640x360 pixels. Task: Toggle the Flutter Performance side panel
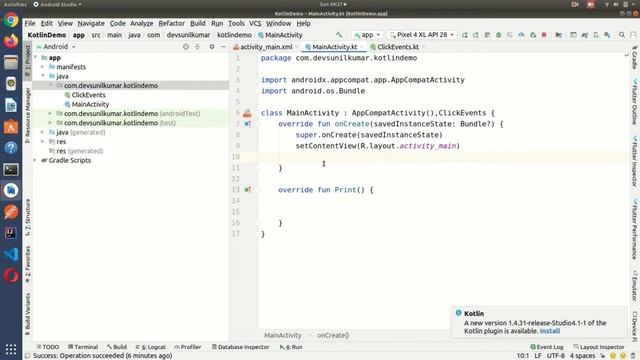point(635,229)
